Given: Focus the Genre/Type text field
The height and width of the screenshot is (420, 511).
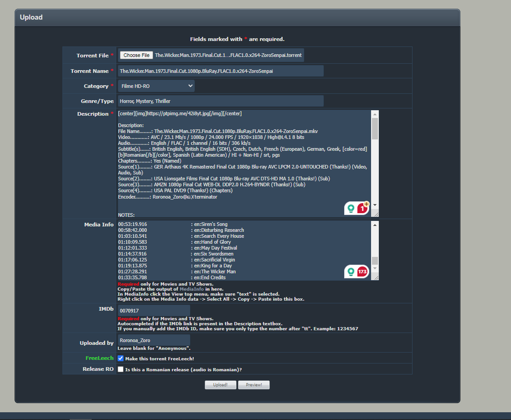Looking at the screenshot, I should click(220, 101).
